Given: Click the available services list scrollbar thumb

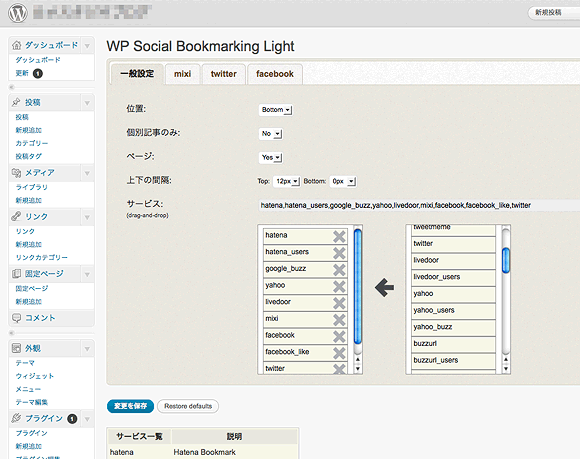Looking at the screenshot, I should [506, 260].
